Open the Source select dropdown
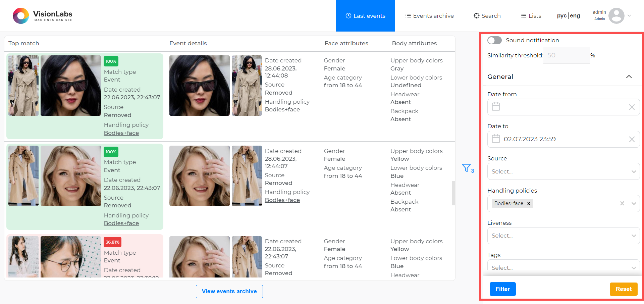Image resolution: width=644 pixels, height=304 pixels. click(x=563, y=171)
